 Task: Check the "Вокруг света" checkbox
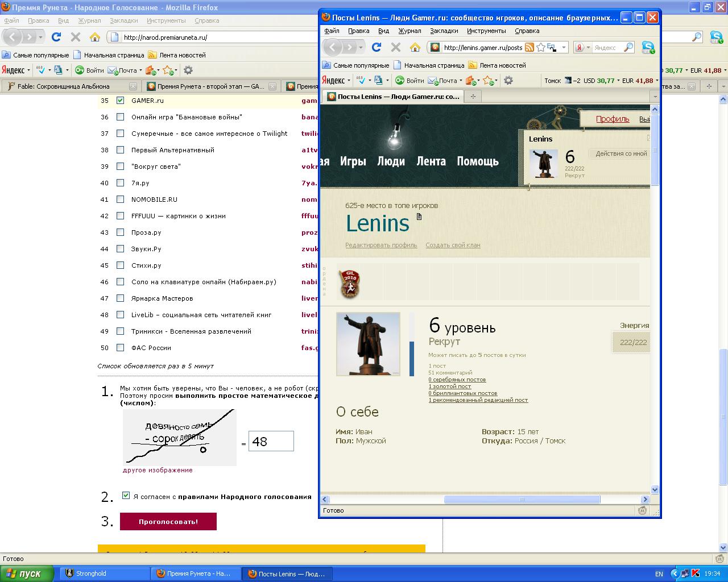click(120, 167)
